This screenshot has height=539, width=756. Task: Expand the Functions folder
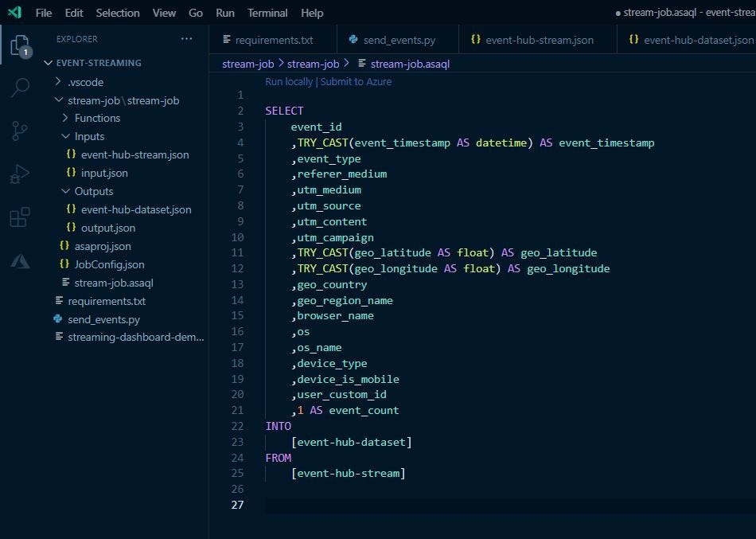coord(97,118)
